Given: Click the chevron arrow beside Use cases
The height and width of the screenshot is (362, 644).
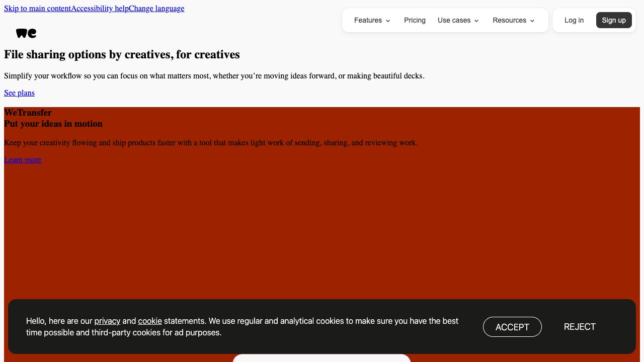Looking at the screenshot, I should (476, 21).
